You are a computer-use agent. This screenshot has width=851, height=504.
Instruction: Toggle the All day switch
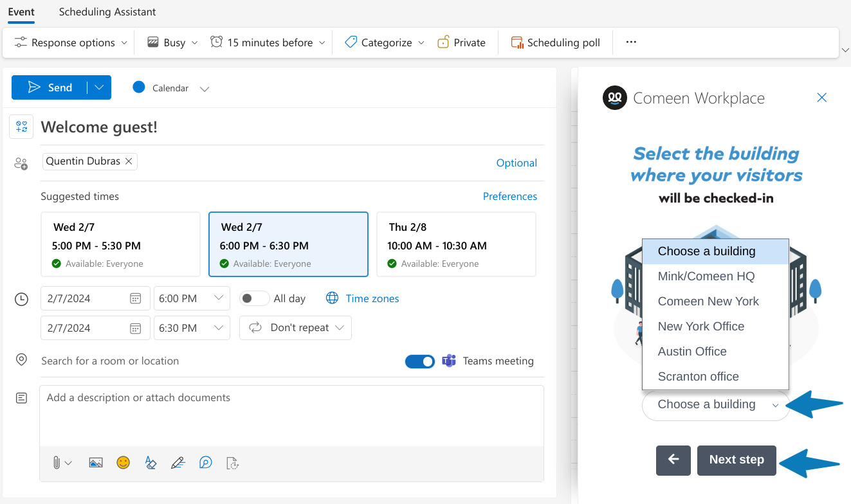[255, 298]
